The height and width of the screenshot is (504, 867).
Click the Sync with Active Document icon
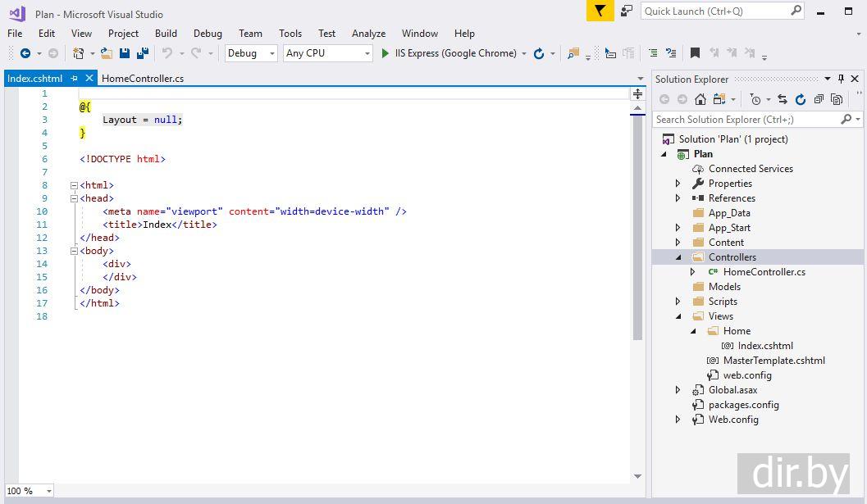tap(782, 99)
